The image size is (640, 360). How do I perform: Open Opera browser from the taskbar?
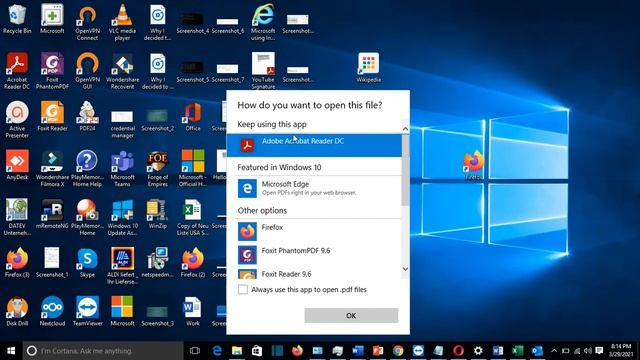click(x=458, y=351)
